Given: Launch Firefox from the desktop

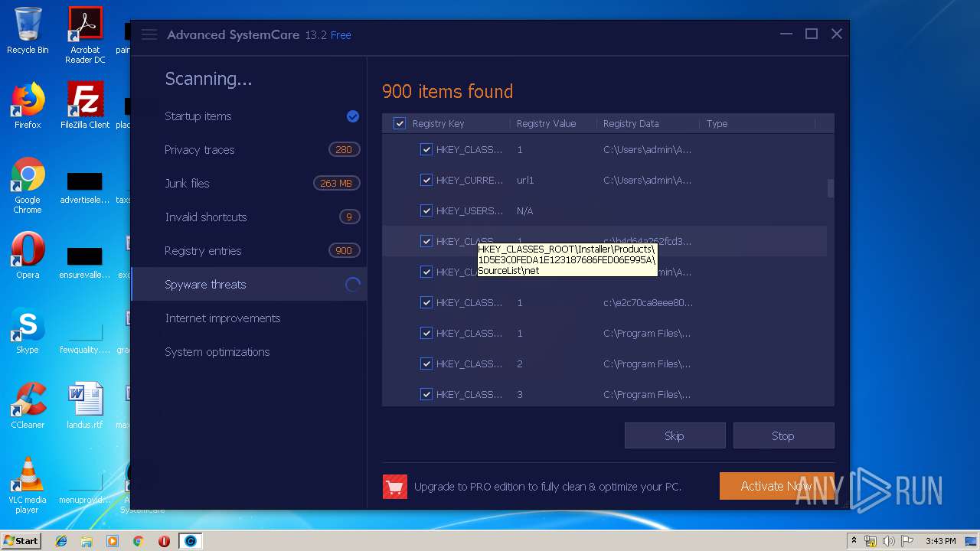Looking at the screenshot, I should coord(28,106).
